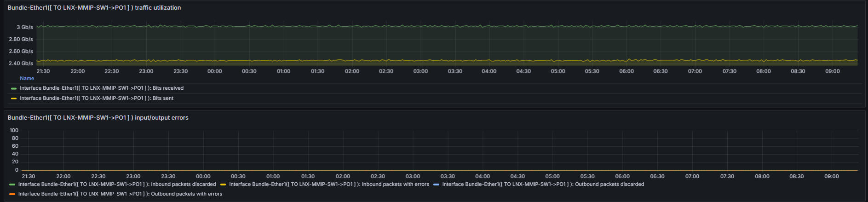Image resolution: width=868 pixels, height=202 pixels.
Task: Click green swatch of Inbound packets discarded
Action: pyautogui.click(x=12, y=185)
